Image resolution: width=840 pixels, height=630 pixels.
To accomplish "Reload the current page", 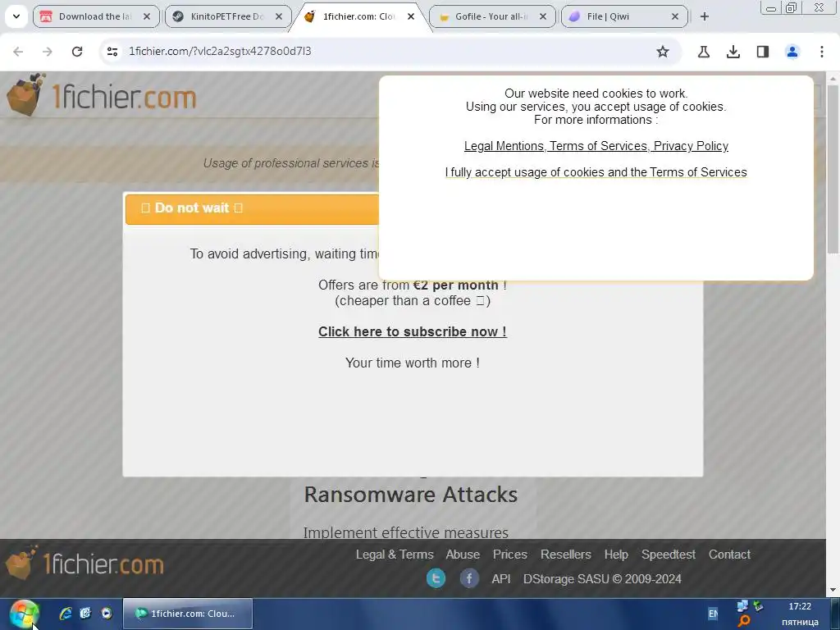I will (x=77, y=52).
